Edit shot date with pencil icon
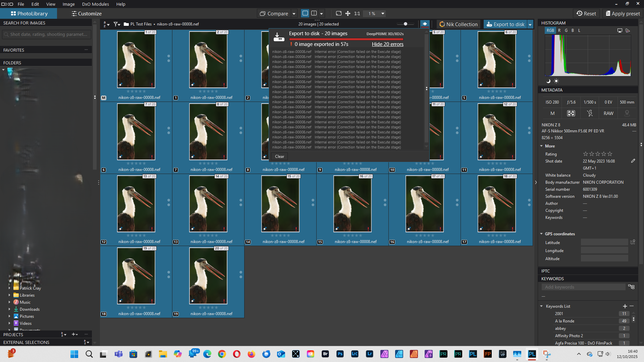The width and height of the screenshot is (644, 362). [x=633, y=161]
